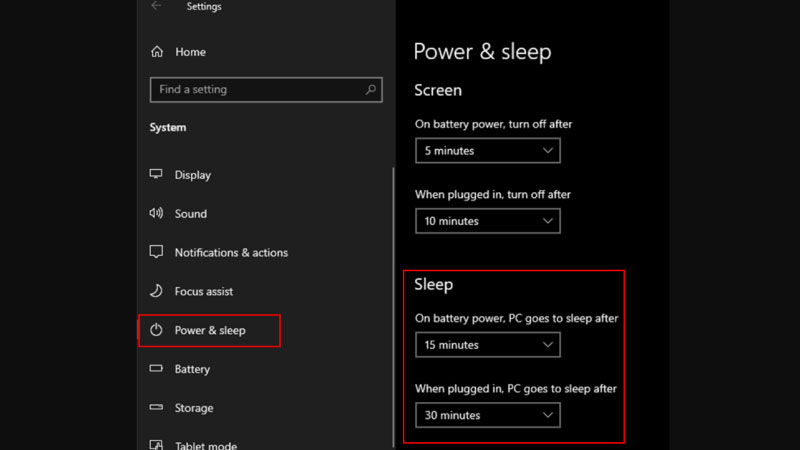Select Power & sleep label in sidebar

coord(210,330)
